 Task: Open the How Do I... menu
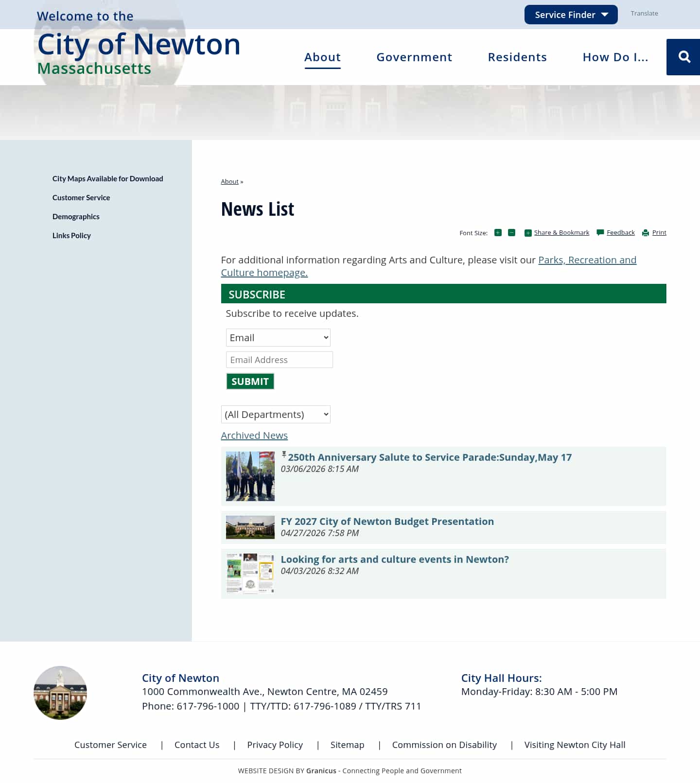[615, 57]
